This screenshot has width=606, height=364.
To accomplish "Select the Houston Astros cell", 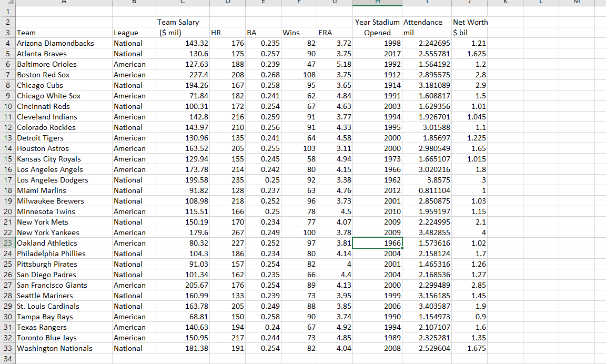I will pyautogui.click(x=64, y=148).
